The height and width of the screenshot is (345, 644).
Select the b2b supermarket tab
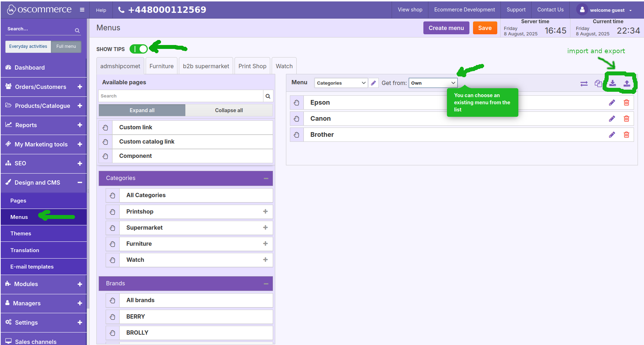coord(206,66)
